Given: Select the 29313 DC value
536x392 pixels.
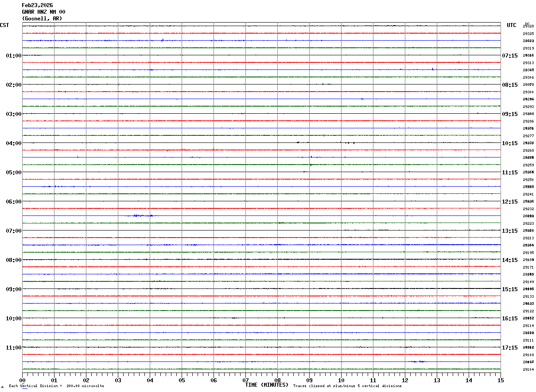Looking at the screenshot, I should point(528,63).
